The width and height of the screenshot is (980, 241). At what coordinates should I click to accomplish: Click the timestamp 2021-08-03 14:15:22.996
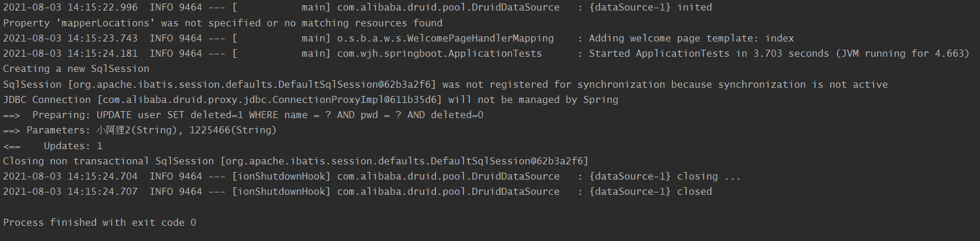tap(70, 8)
